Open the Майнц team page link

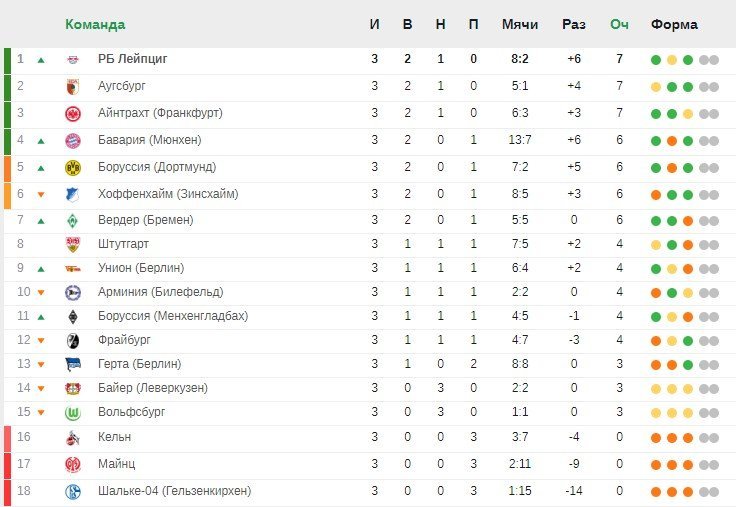(x=116, y=464)
